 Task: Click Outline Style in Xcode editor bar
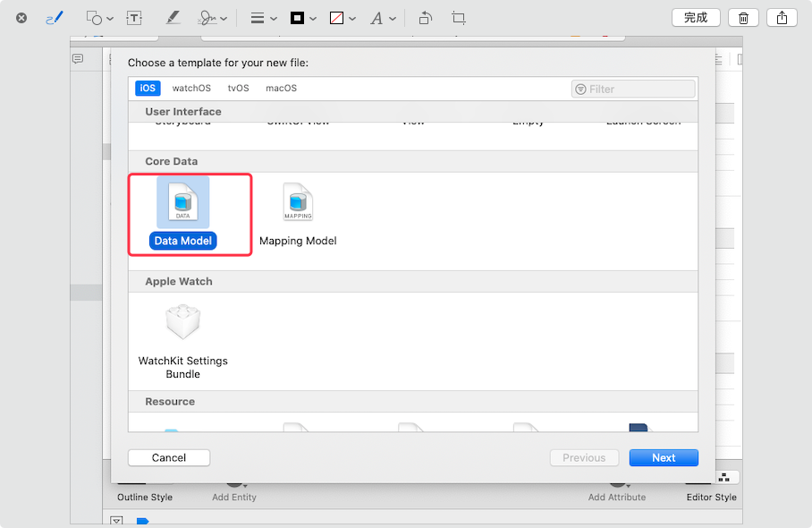(x=145, y=497)
